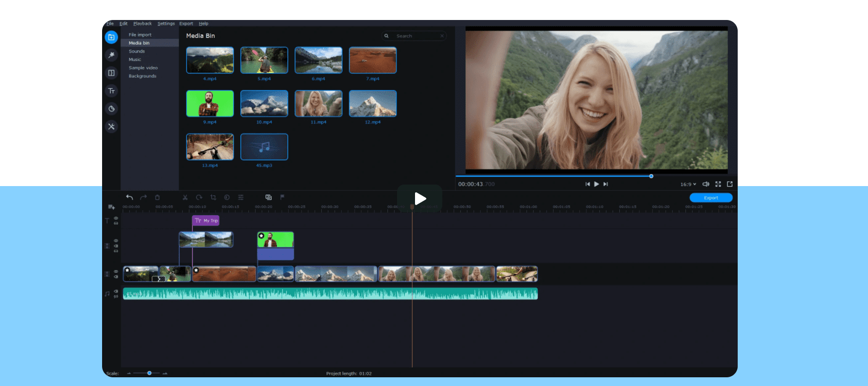Rotate the selected clip
The height and width of the screenshot is (386, 868).
199,197
